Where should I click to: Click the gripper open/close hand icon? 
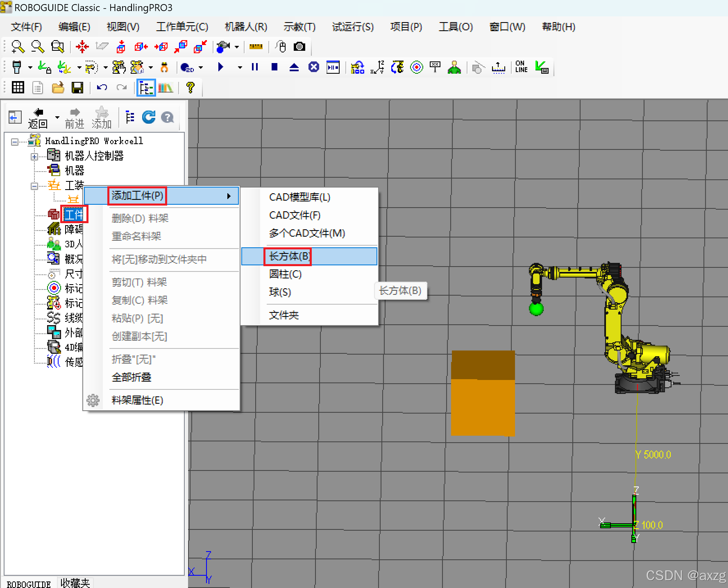(x=164, y=67)
